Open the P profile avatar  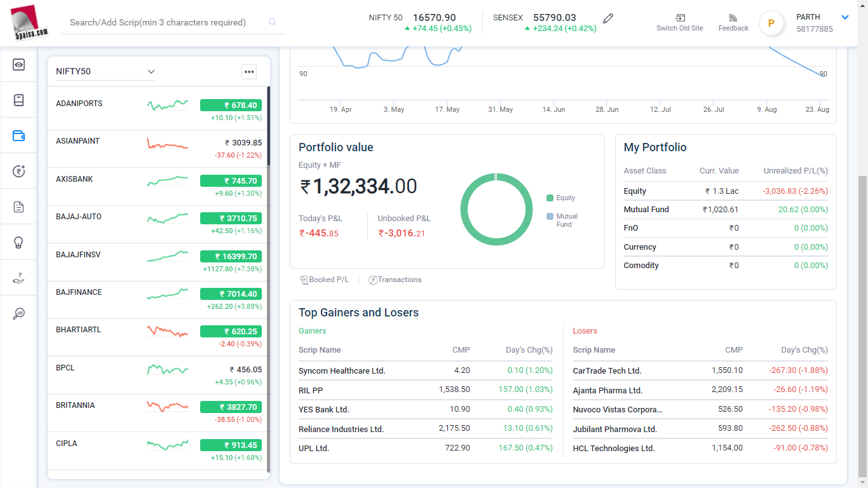(771, 24)
